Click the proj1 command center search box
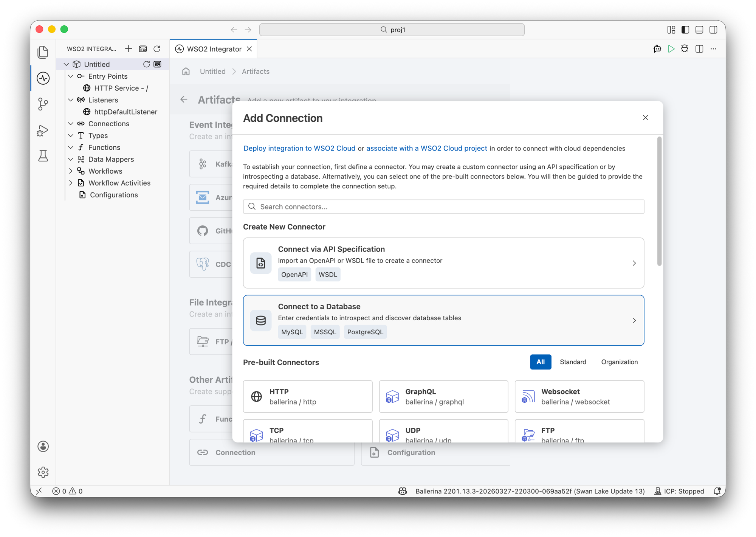This screenshot has width=756, height=537. [392, 29]
